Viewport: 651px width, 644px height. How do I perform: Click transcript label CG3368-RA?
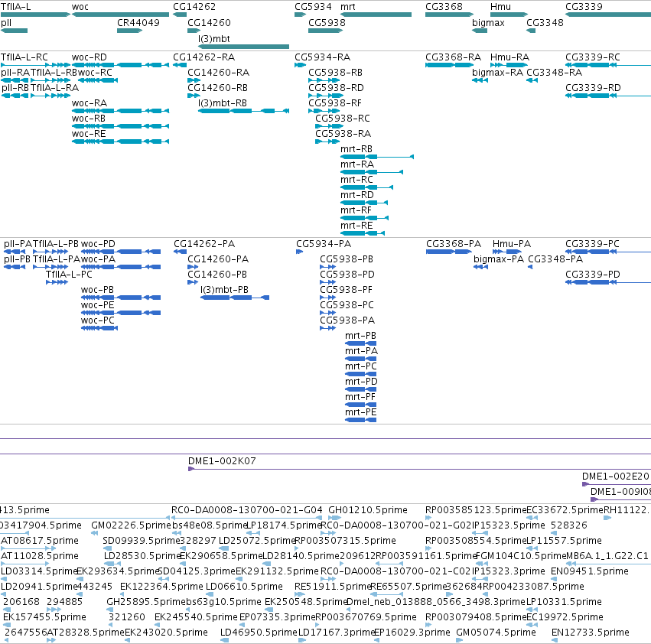(x=454, y=57)
